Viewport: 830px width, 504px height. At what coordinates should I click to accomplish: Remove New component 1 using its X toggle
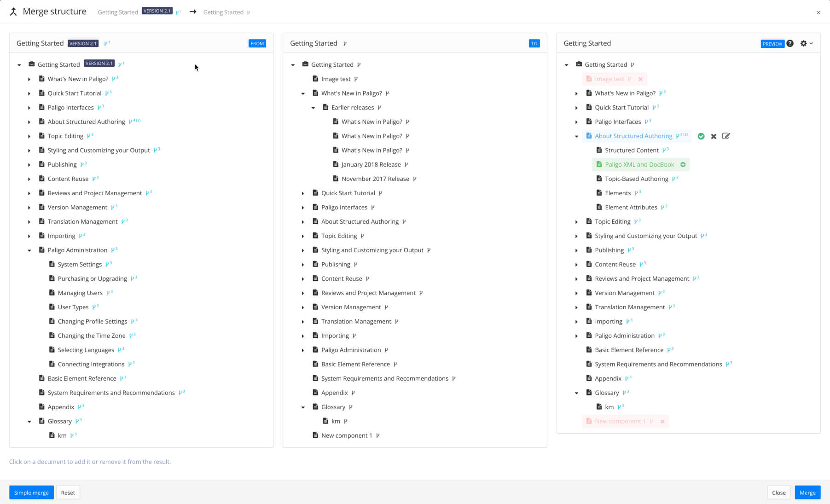tap(662, 421)
